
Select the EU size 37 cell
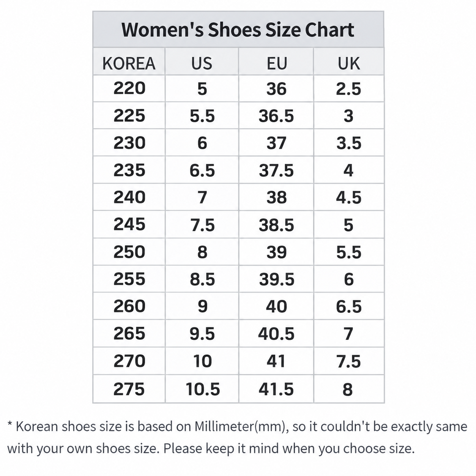tap(276, 143)
